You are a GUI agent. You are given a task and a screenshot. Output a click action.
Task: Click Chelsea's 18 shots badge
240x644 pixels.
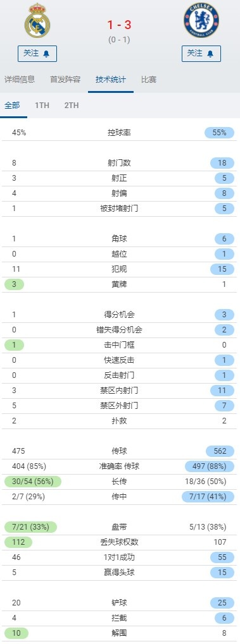(x=222, y=163)
